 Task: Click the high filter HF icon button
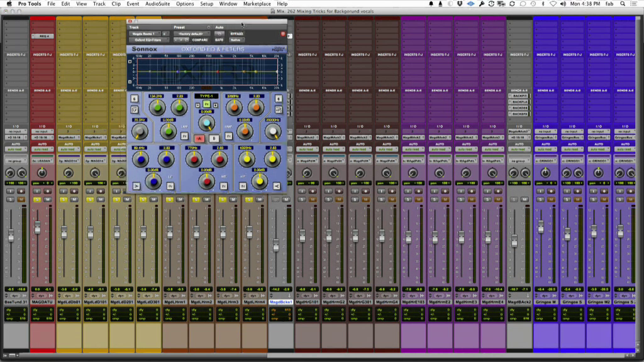(x=278, y=109)
